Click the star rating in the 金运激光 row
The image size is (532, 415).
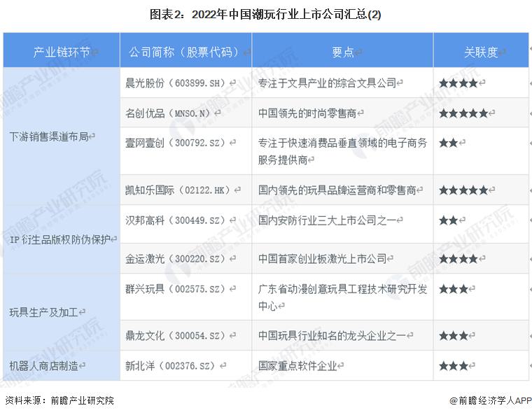[x=458, y=259]
